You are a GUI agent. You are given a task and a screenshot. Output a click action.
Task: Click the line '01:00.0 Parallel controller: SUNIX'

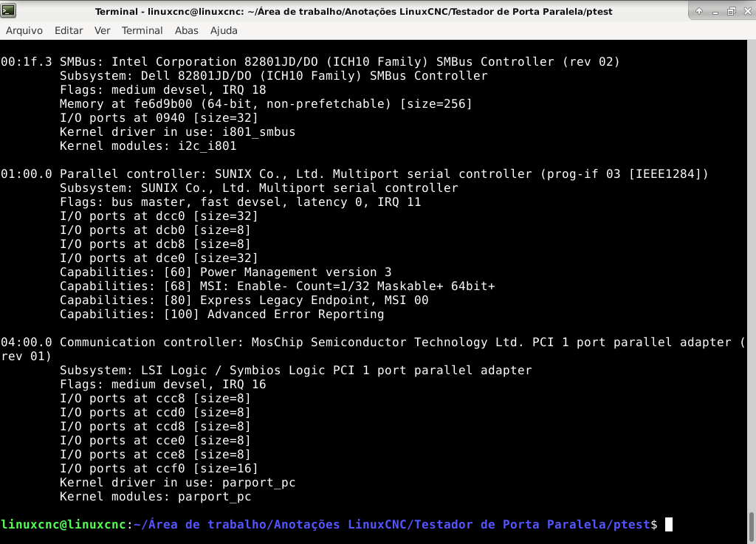(355, 173)
